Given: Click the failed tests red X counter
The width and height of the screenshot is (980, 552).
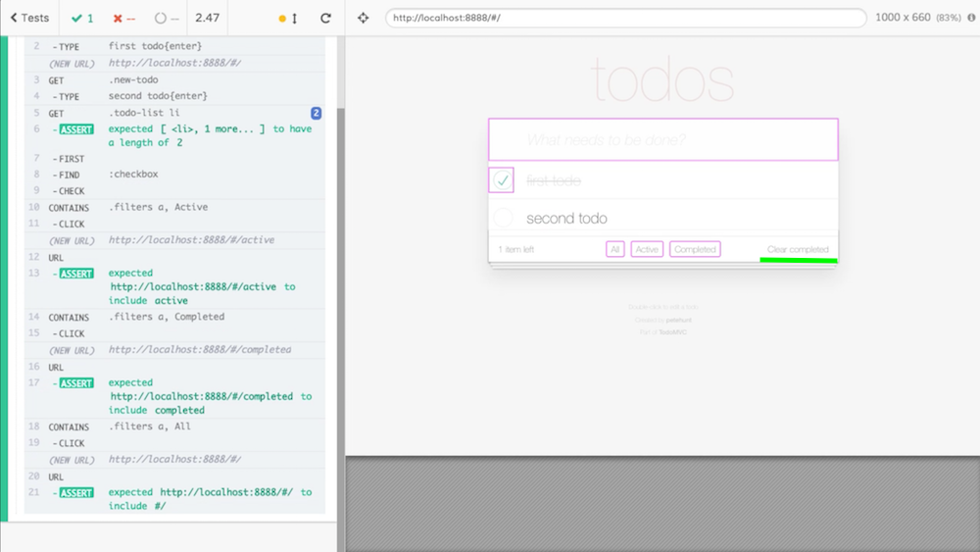Looking at the screenshot, I should coord(123,18).
